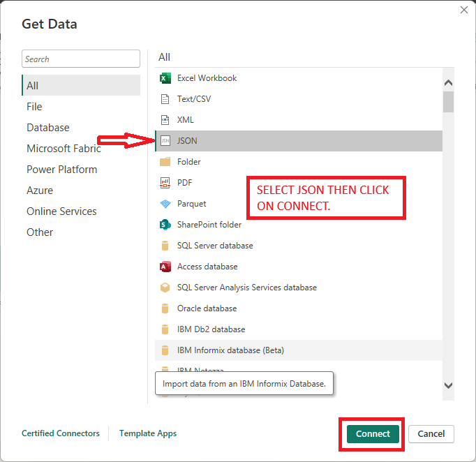Screen dimensions: 476x462
Task: Select the Text/CSV label
Action: tap(194, 99)
